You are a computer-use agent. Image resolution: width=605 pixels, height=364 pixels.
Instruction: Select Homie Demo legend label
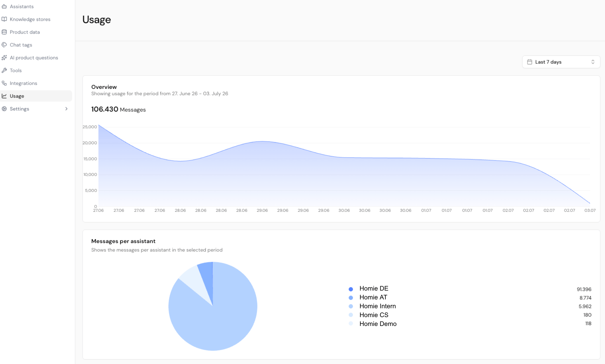(x=378, y=324)
